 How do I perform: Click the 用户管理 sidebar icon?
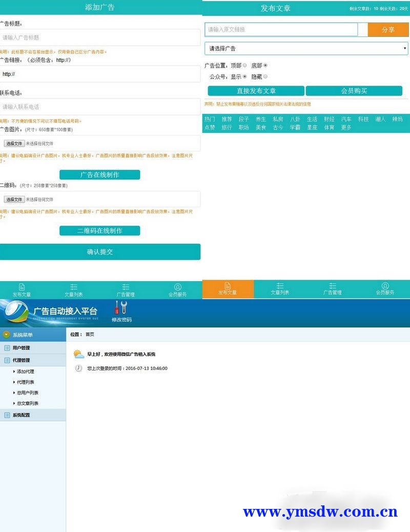tap(7, 348)
